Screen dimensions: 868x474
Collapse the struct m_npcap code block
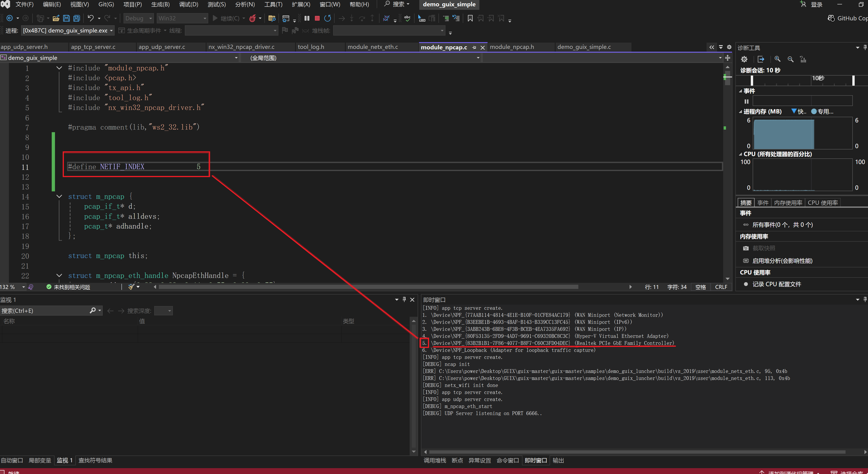pos(59,196)
